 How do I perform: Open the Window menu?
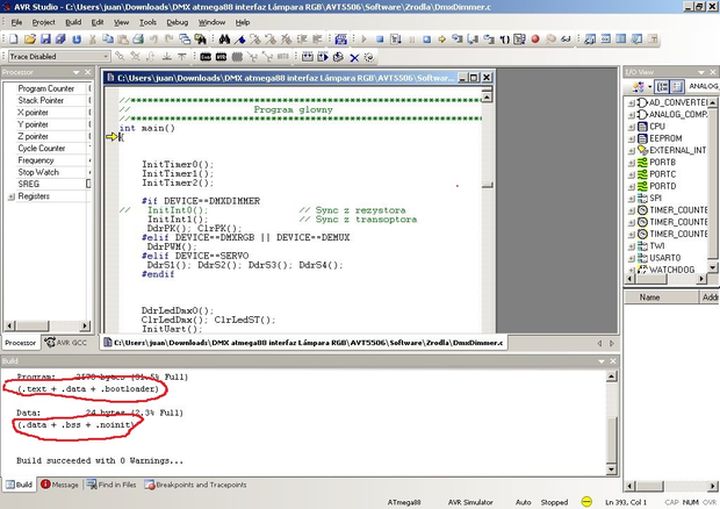[212, 22]
